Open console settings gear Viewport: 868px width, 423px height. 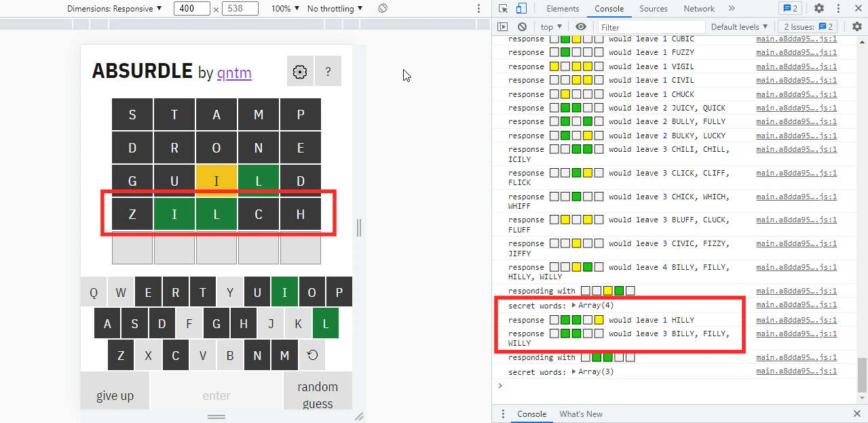857,27
